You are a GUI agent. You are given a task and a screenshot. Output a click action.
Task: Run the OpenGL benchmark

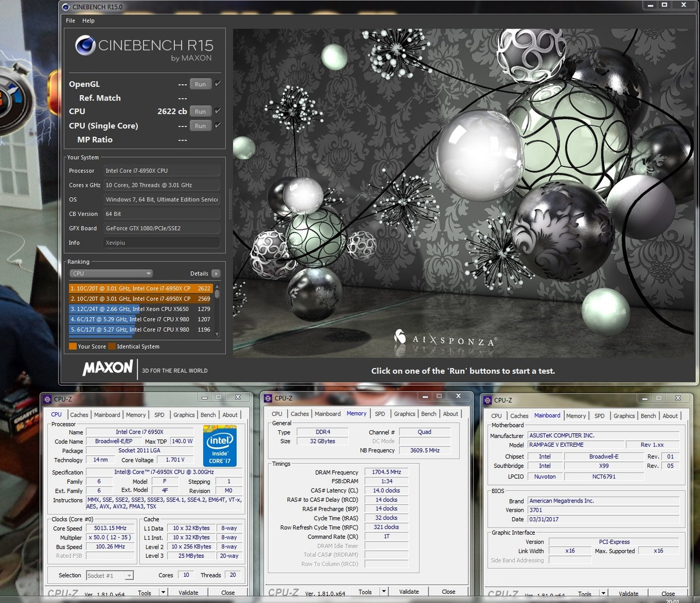200,84
